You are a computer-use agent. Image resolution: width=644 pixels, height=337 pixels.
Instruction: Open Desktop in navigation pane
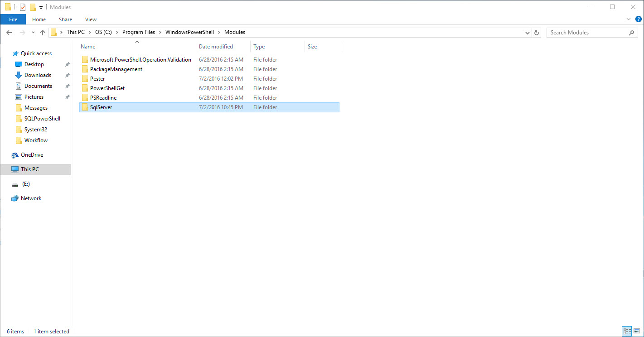click(x=34, y=64)
